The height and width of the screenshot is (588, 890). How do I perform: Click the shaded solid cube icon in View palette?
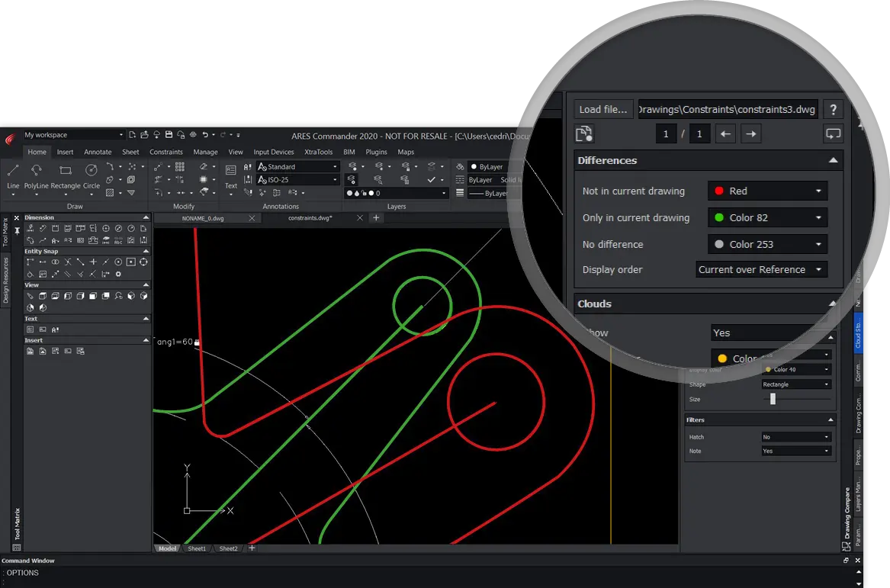point(93,296)
